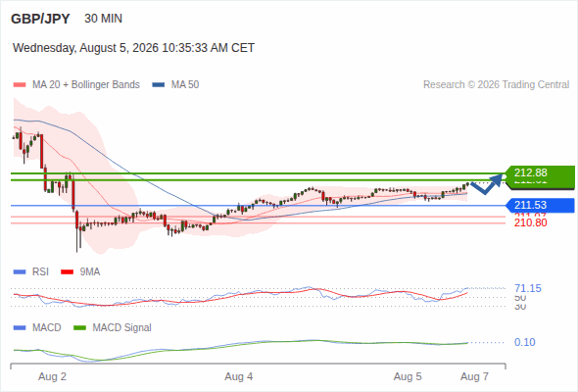Image resolution: width=578 pixels, height=392 pixels.
Task: Click the MACD blue legend swatch
Action: [20, 328]
